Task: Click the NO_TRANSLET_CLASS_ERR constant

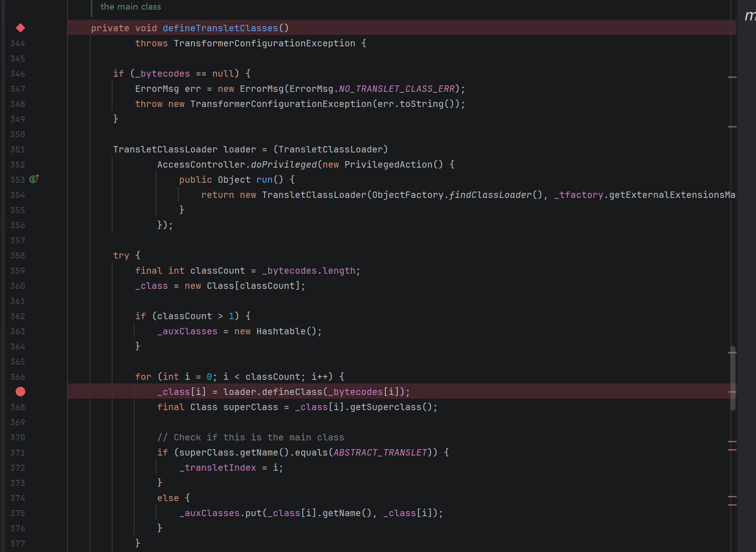Action: pos(396,89)
